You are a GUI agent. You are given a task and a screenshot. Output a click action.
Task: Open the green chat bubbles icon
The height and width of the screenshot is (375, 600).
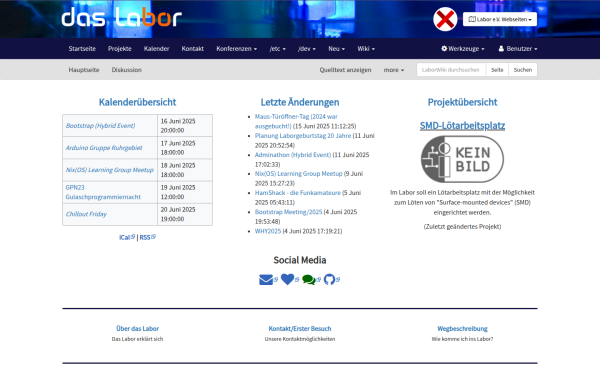point(309,280)
